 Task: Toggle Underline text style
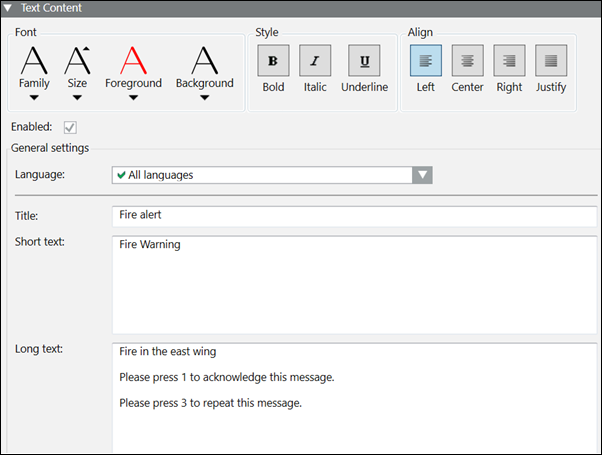pyautogui.click(x=364, y=61)
